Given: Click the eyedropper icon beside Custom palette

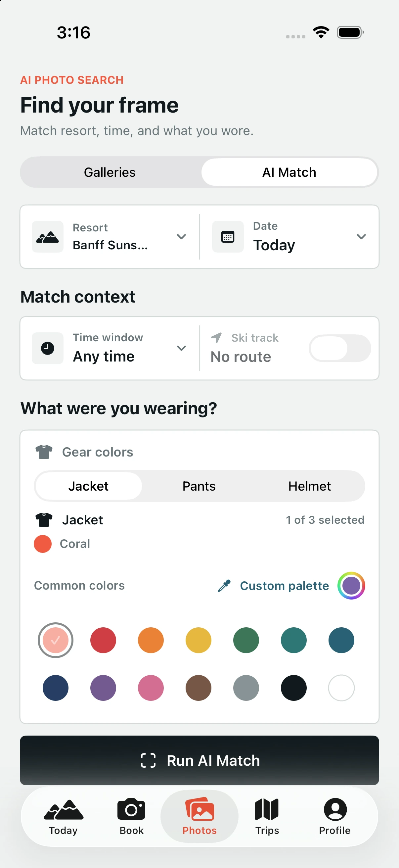Looking at the screenshot, I should click(224, 586).
